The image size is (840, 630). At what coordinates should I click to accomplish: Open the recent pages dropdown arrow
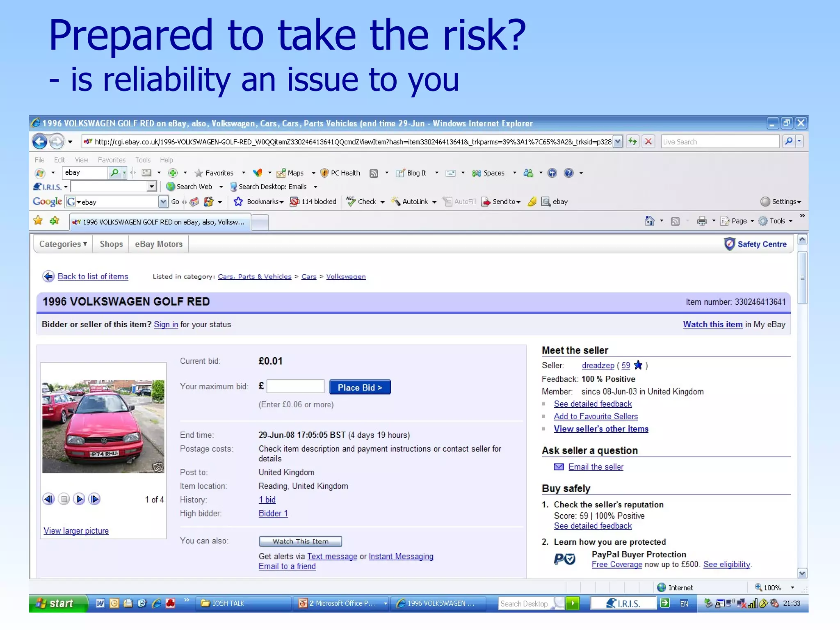pyautogui.click(x=70, y=142)
